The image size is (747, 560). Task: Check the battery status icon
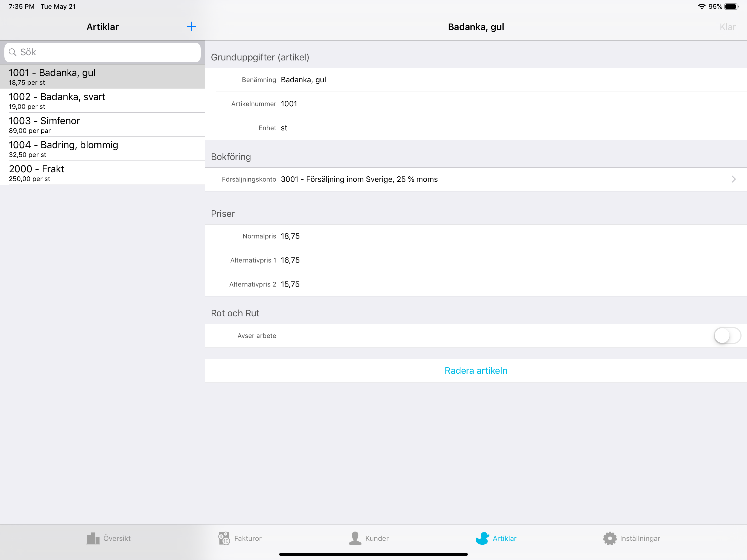[x=731, y=6]
